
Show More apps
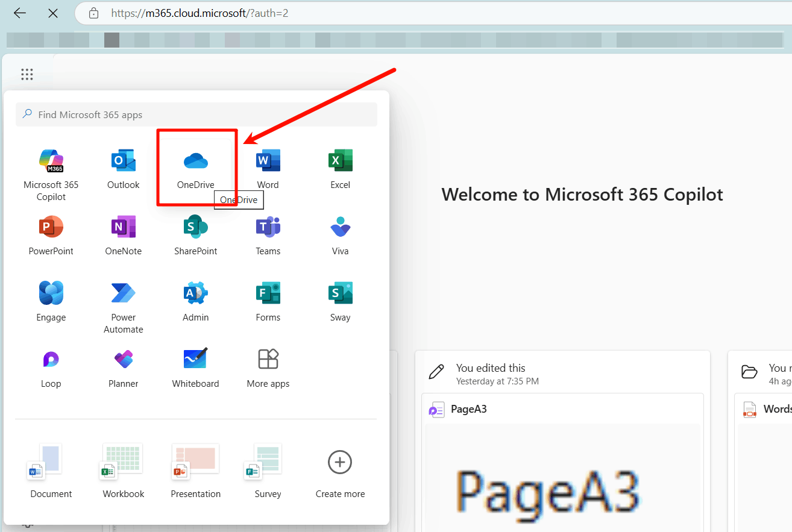click(x=268, y=368)
